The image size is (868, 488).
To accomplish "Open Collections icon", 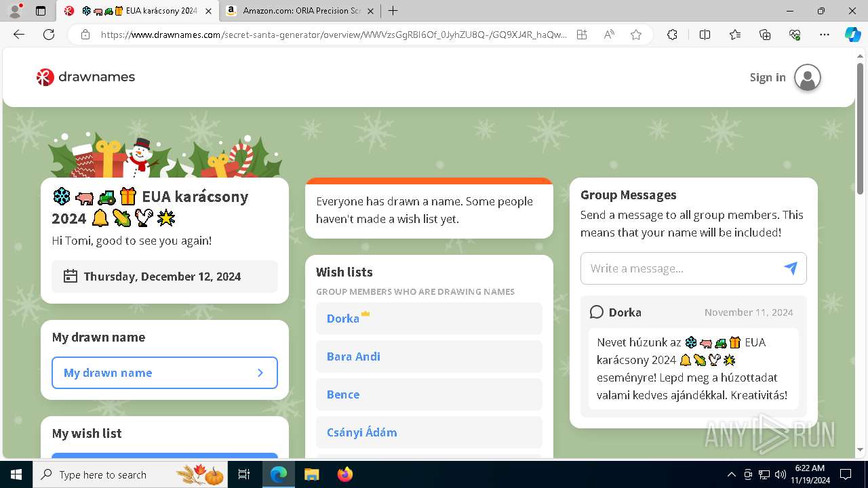I will [765, 35].
